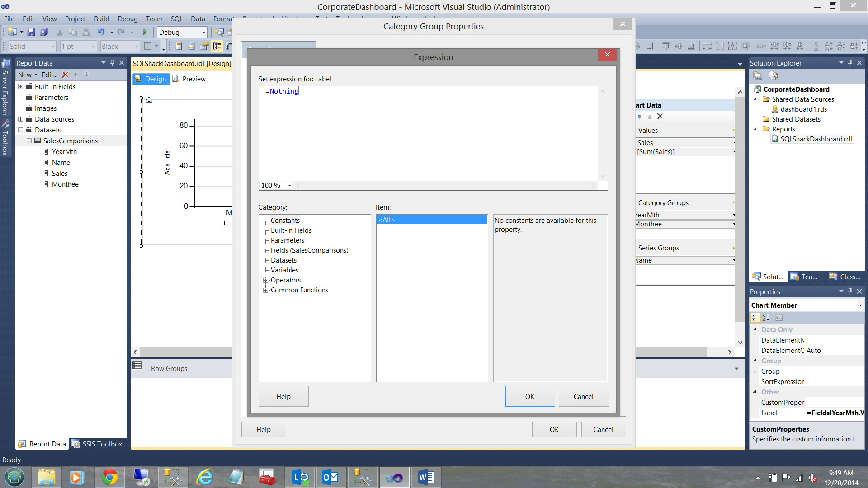Open the Debug configuration dropdown
This screenshot has height=488, width=868.
pos(203,32)
